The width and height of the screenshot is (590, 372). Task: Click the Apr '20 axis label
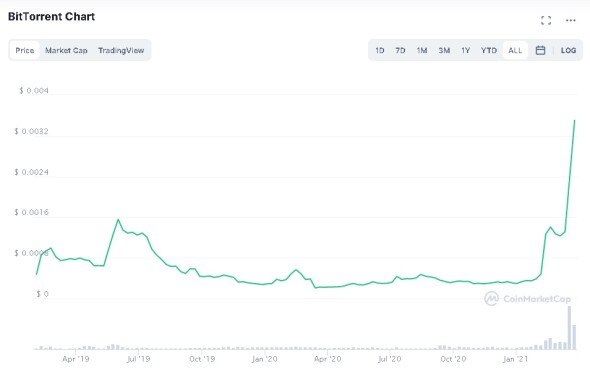pyautogui.click(x=327, y=359)
